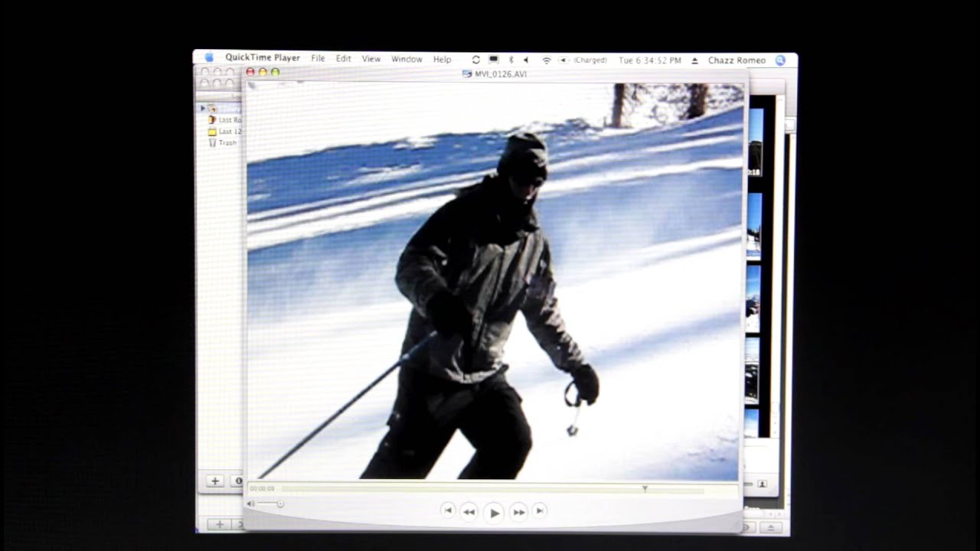
Task: Click the skier video frame
Action: [494, 281]
